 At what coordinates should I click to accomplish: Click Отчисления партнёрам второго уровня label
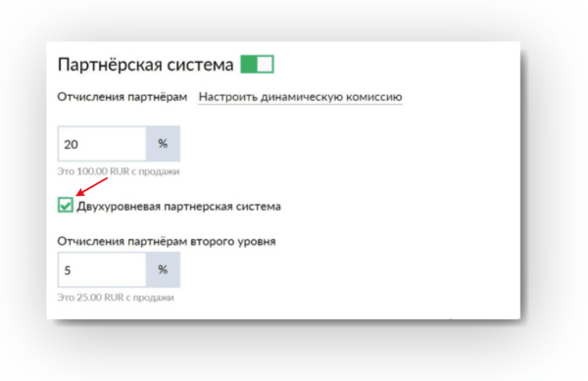pos(167,241)
